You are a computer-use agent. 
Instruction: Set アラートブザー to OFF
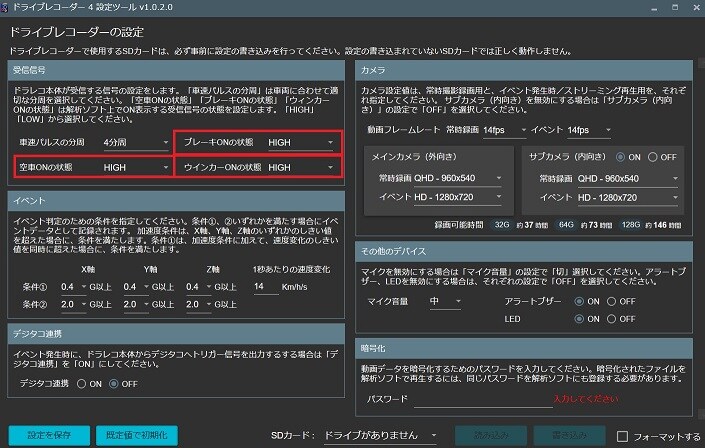click(x=611, y=301)
